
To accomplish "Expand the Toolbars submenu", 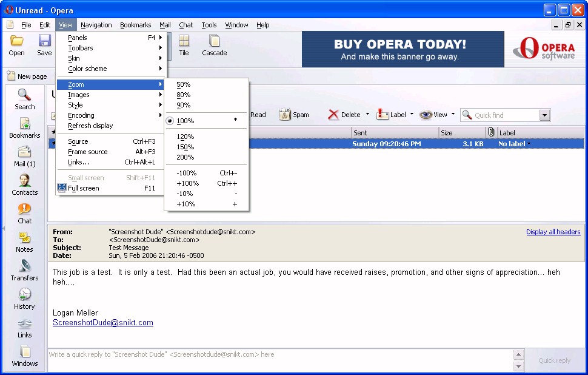I will (110, 48).
